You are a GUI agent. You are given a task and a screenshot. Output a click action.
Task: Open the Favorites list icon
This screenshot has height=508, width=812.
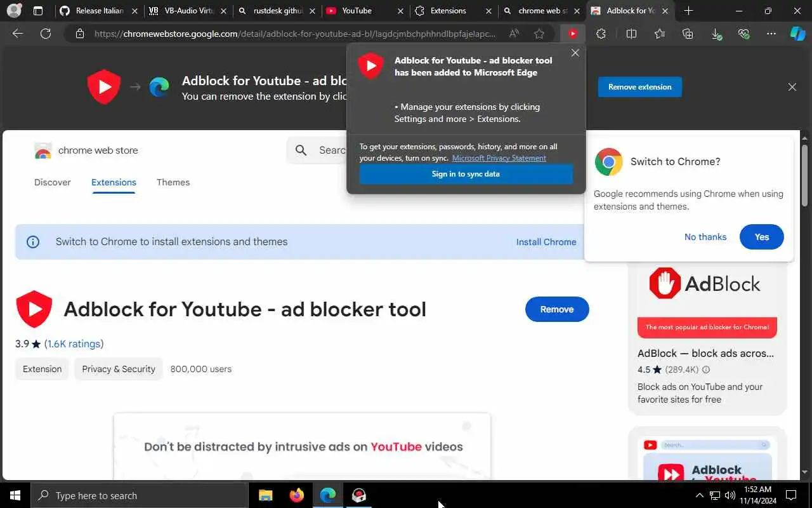(x=660, y=34)
